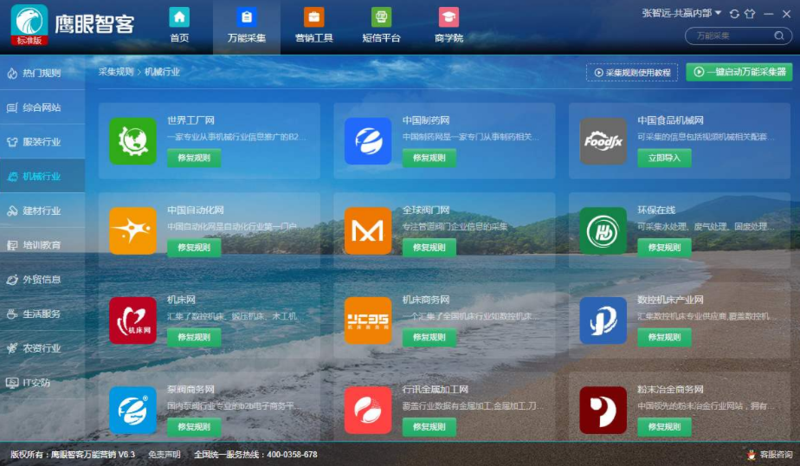Click the 数控机床产业网 title text
Viewport: 800px width, 466px height.
670,300
